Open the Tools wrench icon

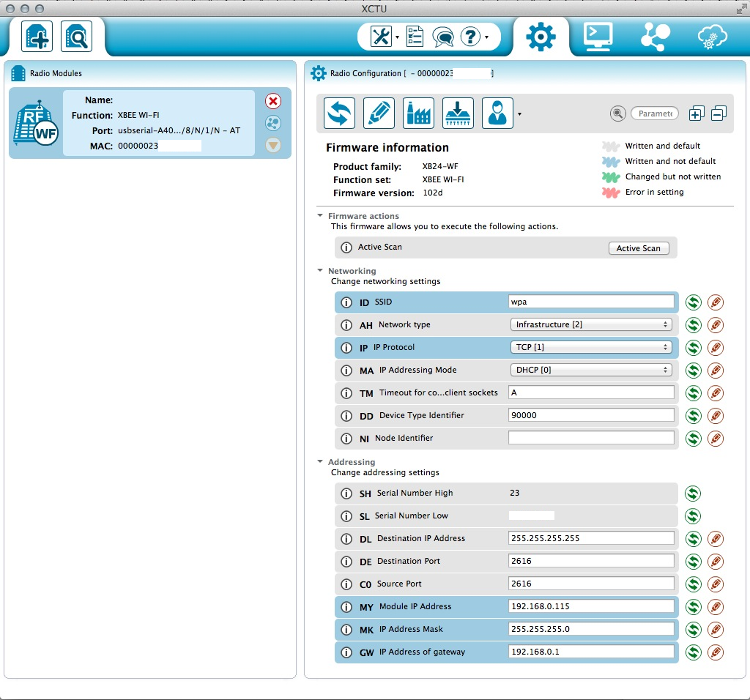[381, 37]
